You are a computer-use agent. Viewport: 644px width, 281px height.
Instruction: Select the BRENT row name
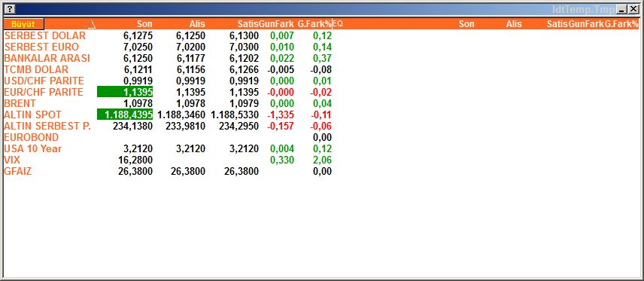[20, 103]
